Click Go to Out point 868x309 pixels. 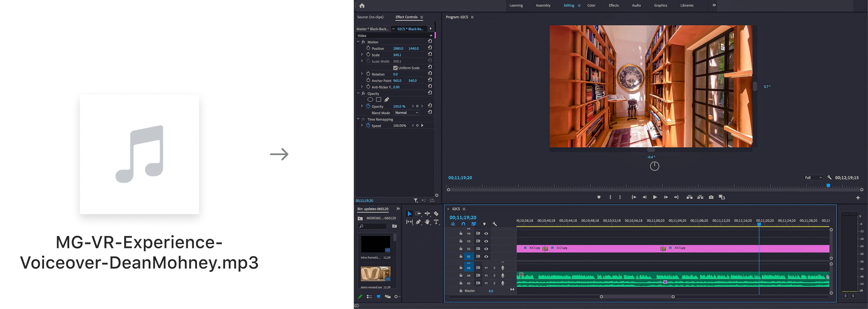[676, 197]
